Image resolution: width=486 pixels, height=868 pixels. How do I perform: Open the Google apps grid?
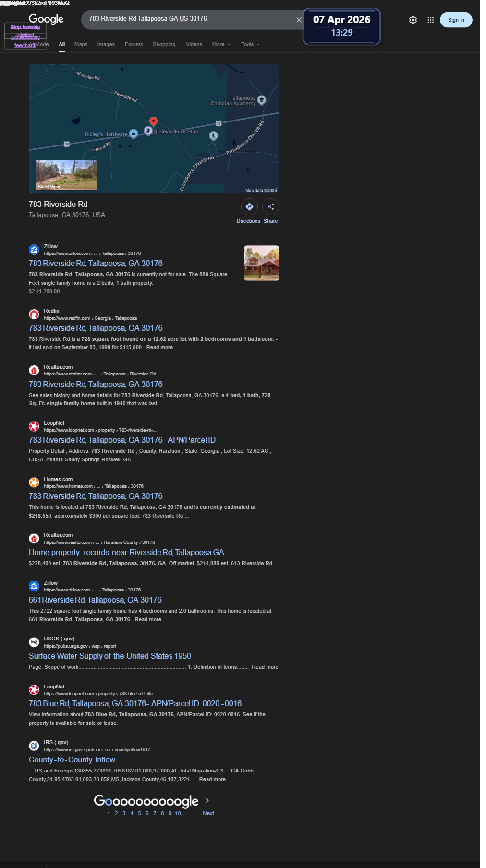coord(430,20)
